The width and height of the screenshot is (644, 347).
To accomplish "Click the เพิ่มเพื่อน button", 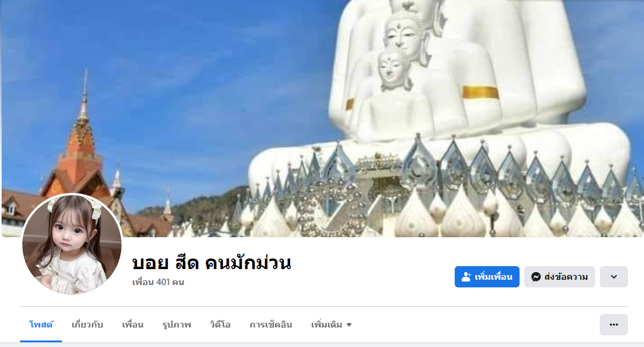I will tap(487, 277).
